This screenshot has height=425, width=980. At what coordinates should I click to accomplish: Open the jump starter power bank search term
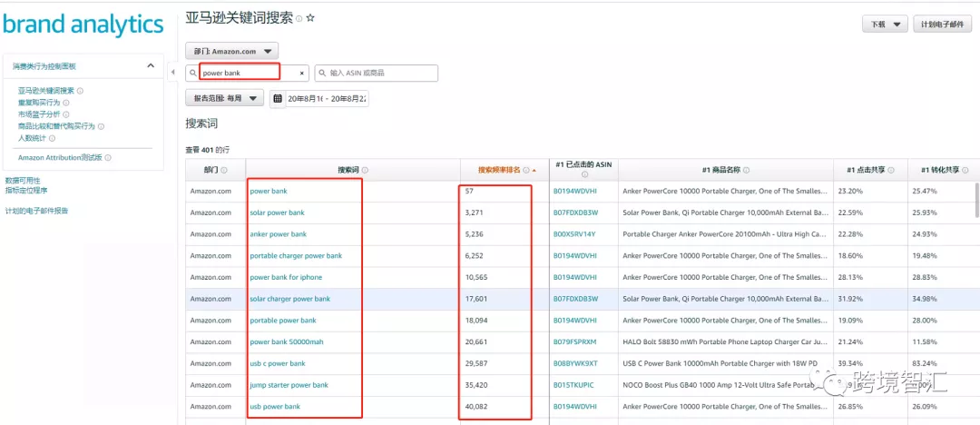(x=289, y=385)
